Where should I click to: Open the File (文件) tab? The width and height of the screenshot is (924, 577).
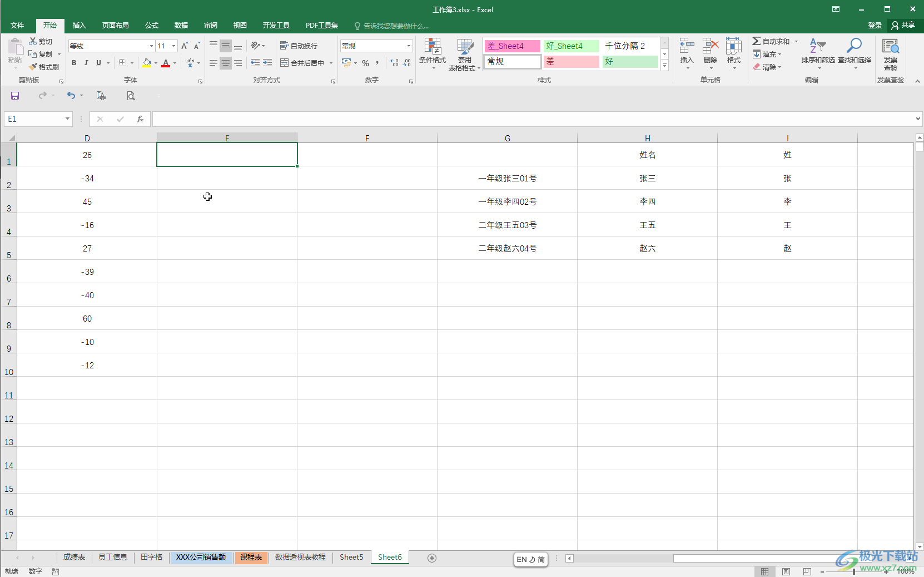pos(17,25)
